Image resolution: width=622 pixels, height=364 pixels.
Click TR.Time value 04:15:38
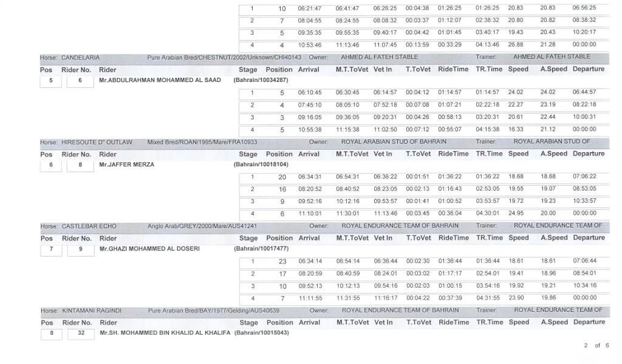point(488,129)
